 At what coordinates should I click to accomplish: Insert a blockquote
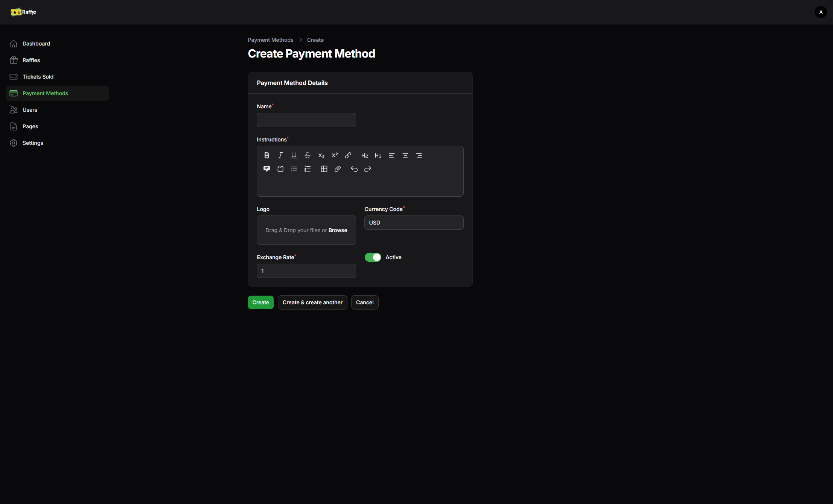[266, 169]
